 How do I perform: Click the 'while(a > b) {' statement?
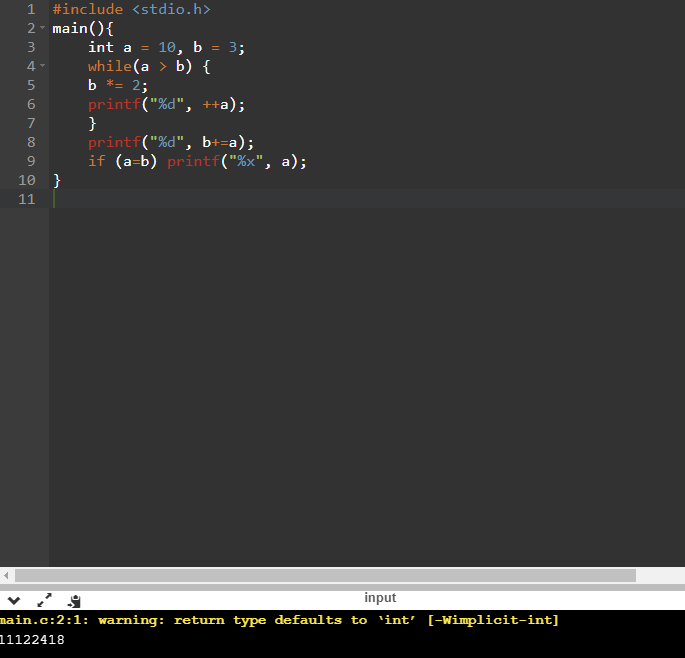149,66
